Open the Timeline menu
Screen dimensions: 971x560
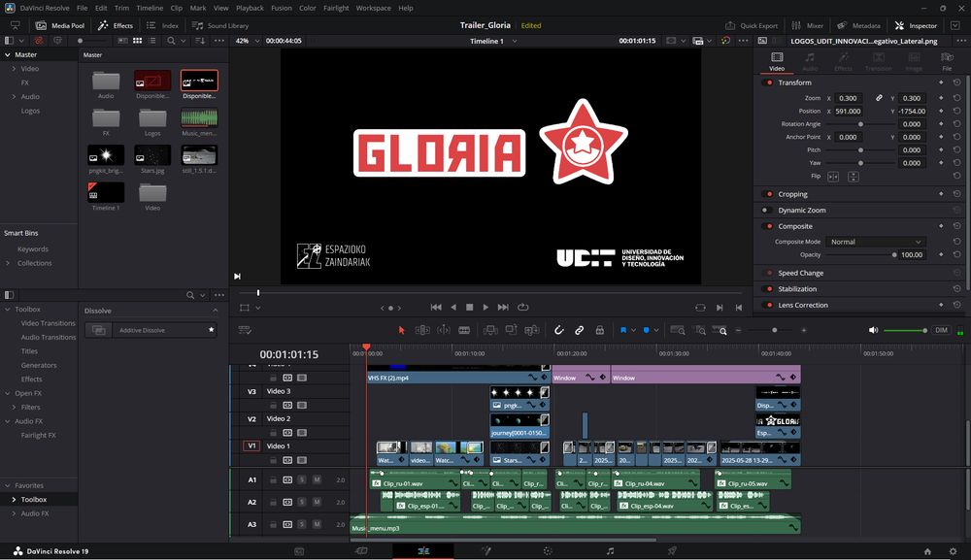click(150, 8)
